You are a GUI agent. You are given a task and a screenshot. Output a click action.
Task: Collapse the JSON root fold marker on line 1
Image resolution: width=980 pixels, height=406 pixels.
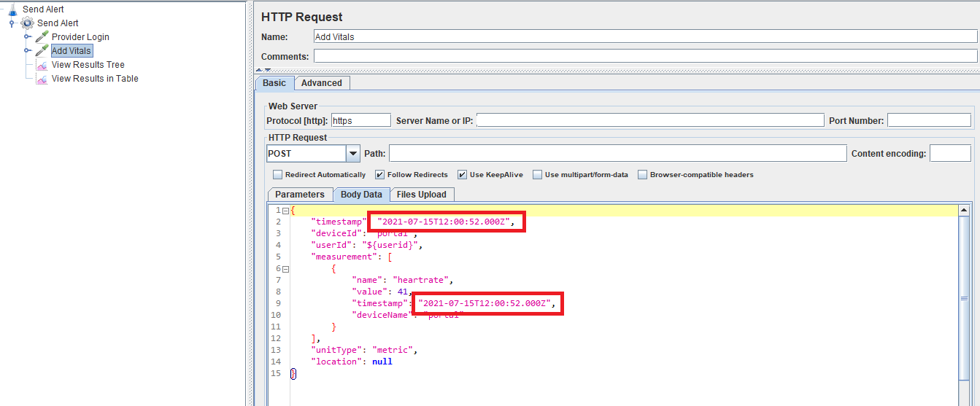pyautogui.click(x=285, y=211)
